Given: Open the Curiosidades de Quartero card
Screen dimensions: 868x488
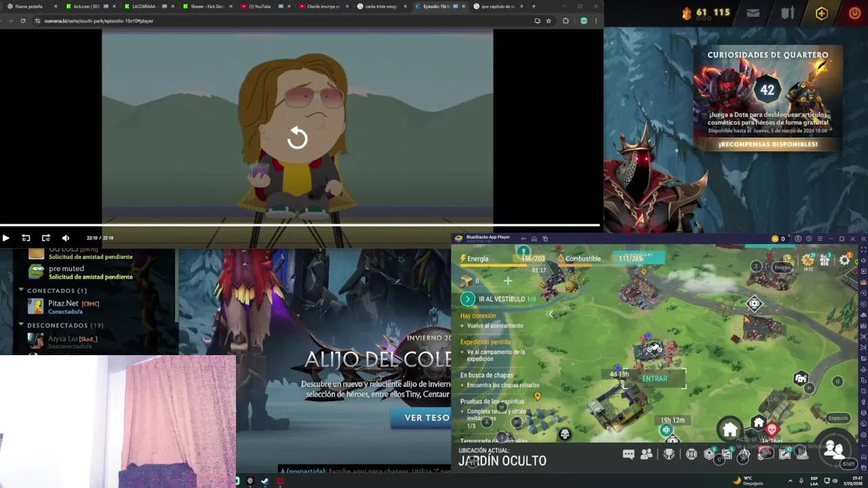Looking at the screenshot, I should click(768, 98).
